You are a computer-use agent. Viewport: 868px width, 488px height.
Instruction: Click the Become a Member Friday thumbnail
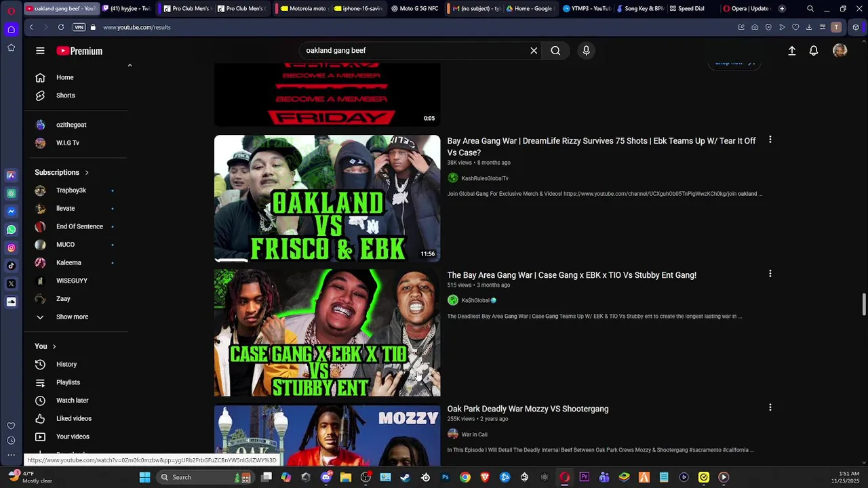click(327, 95)
